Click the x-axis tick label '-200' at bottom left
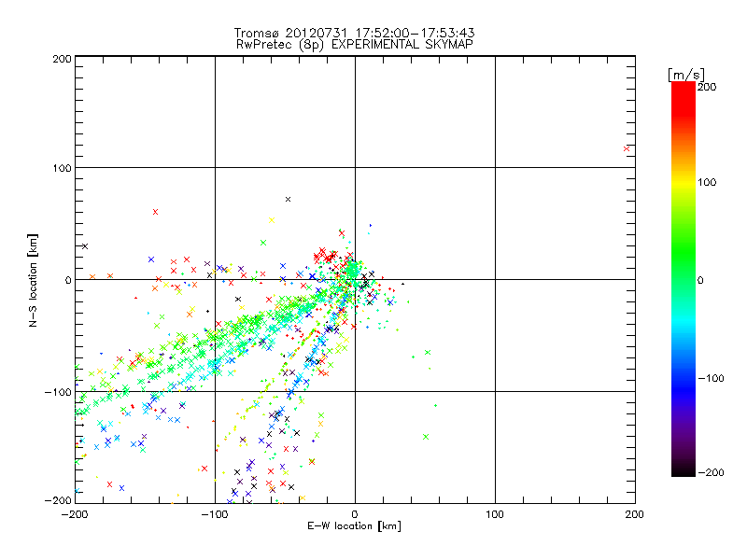 click(75, 515)
